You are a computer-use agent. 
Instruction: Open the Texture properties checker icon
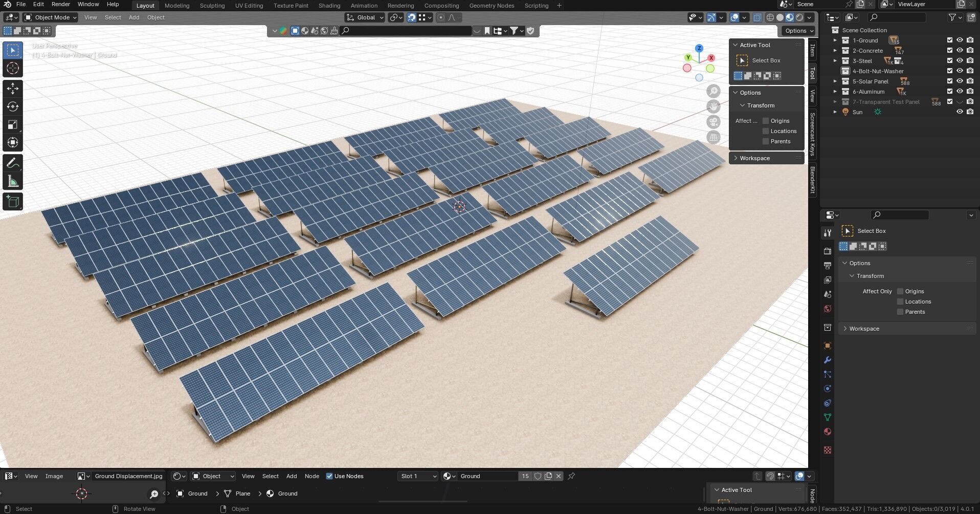point(828,450)
